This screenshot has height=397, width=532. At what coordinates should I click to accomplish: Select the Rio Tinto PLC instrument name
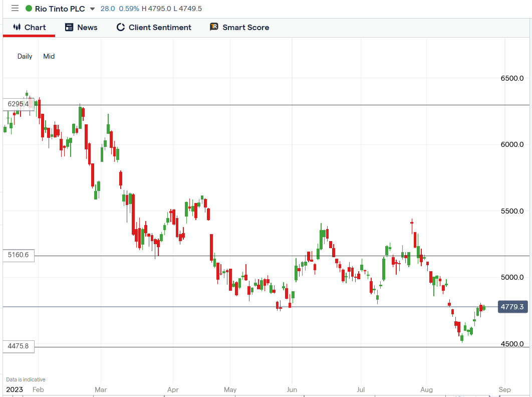tap(60, 9)
